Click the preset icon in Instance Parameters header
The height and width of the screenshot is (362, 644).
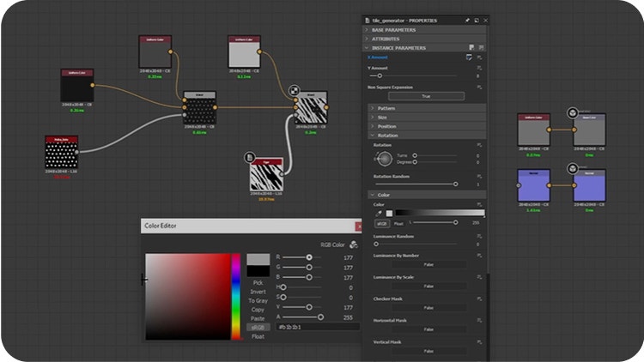click(x=472, y=48)
